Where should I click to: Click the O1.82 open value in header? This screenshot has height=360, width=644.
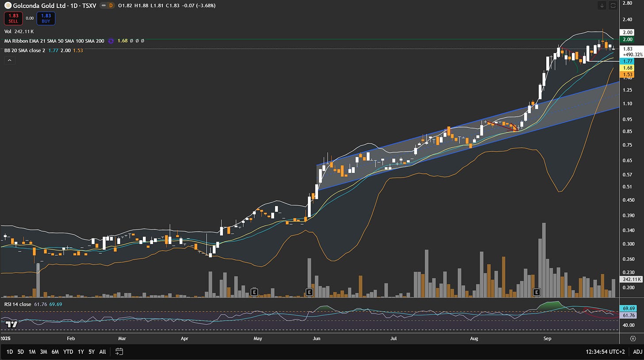pyautogui.click(x=125, y=5)
